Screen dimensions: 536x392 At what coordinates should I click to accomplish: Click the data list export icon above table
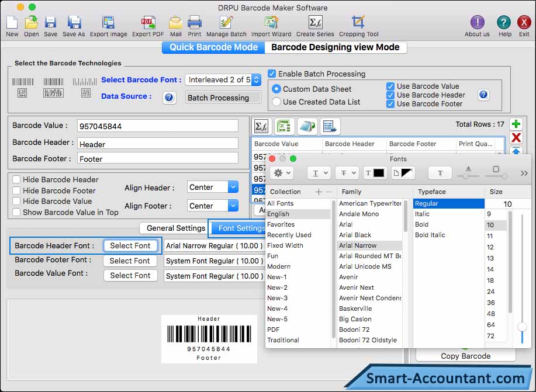pyautogui.click(x=330, y=127)
